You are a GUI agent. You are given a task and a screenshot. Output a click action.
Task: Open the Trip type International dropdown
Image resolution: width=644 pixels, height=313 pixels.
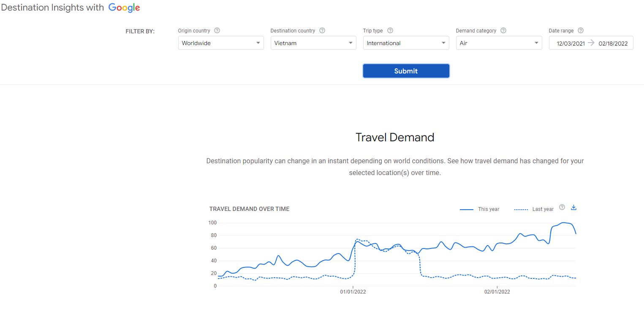(406, 43)
